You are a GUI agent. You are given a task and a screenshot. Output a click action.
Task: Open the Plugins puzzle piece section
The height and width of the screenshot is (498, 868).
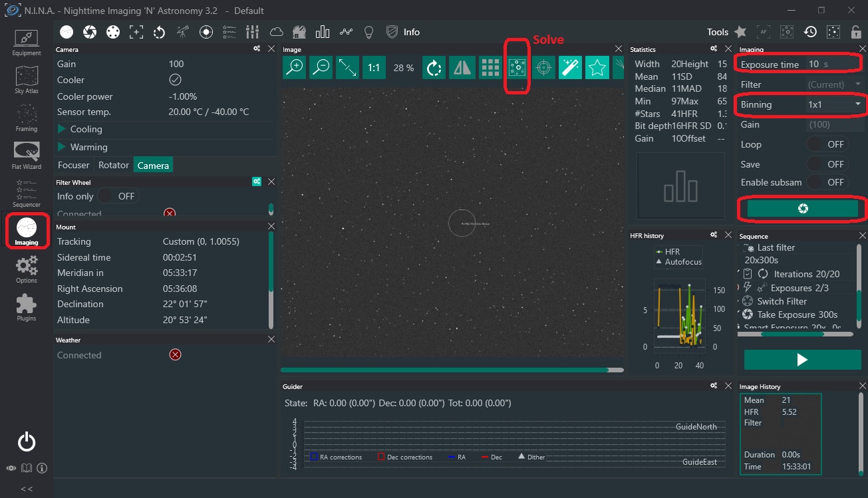(27, 308)
